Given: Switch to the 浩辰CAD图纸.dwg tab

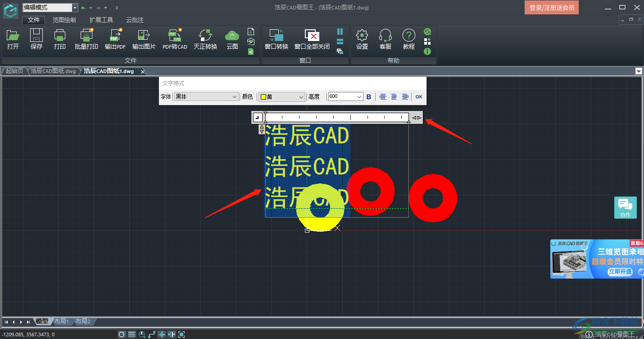Looking at the screenshot, I should (53, 71).
